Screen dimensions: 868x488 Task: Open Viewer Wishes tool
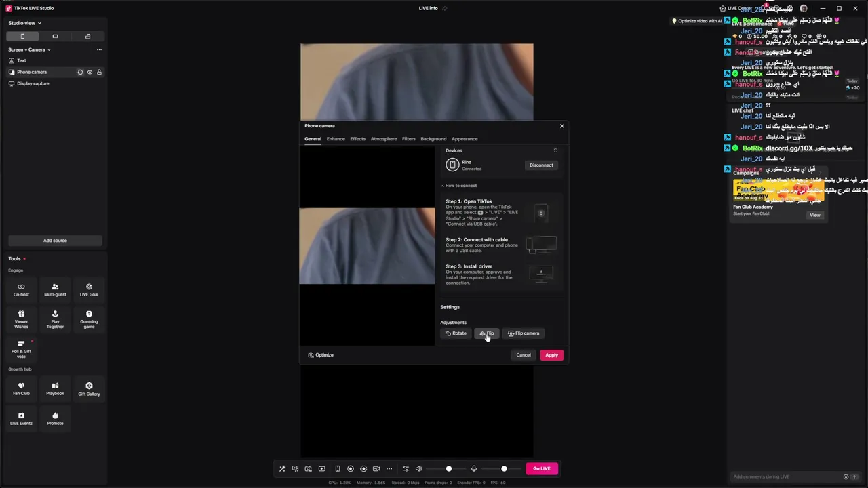[x=21, y=320]
